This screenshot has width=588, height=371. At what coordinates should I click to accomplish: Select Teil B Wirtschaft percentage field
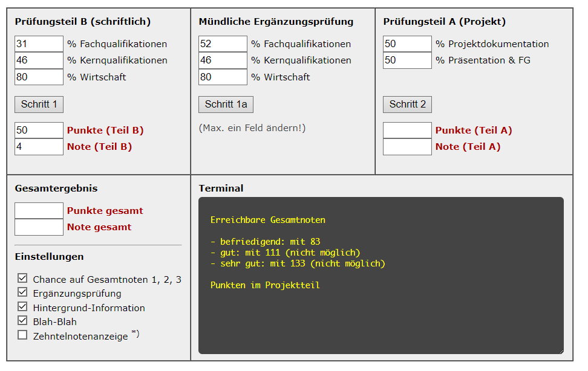tap(39, 77)
